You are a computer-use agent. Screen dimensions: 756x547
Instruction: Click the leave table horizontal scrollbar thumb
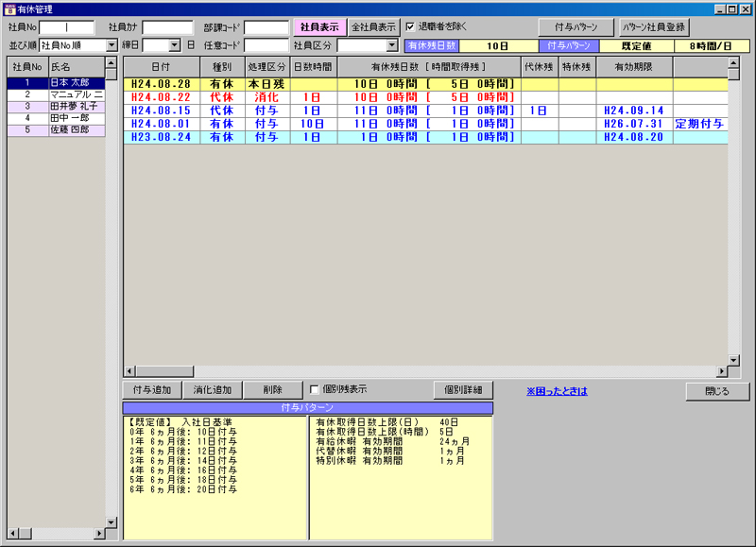pyautogui.click(x=164, y=371)
